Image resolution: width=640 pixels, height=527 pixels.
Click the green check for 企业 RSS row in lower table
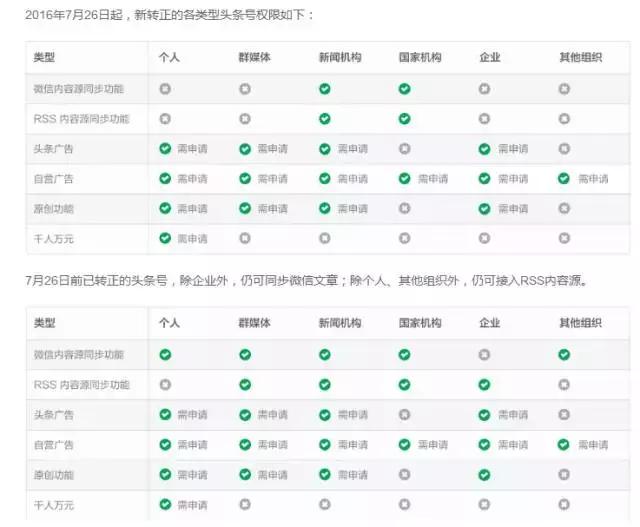[x=484, y=385]
